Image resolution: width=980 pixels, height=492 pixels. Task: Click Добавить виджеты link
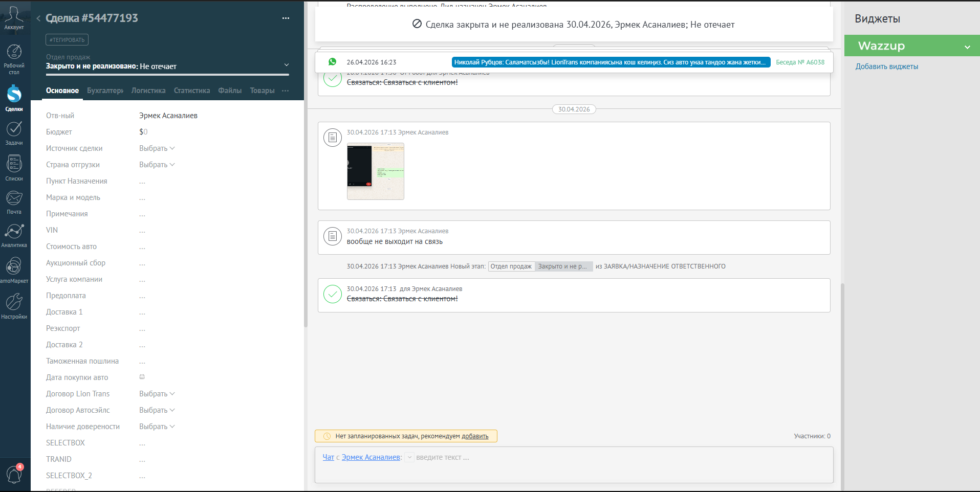pos(887,66)
